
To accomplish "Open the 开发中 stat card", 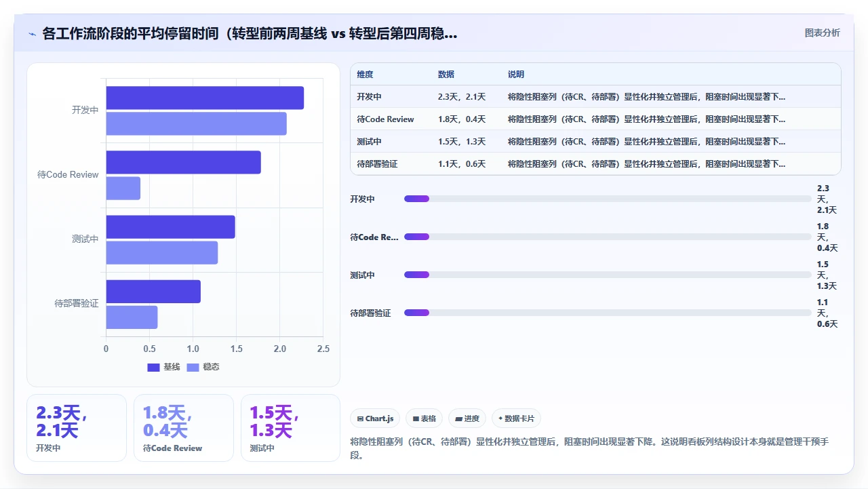I will click(77, 428).
